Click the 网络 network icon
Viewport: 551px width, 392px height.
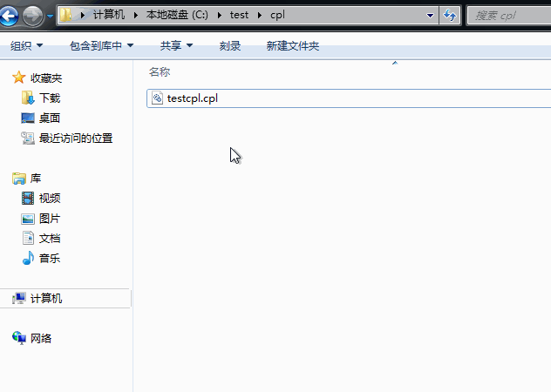click(x=19, y=338)
